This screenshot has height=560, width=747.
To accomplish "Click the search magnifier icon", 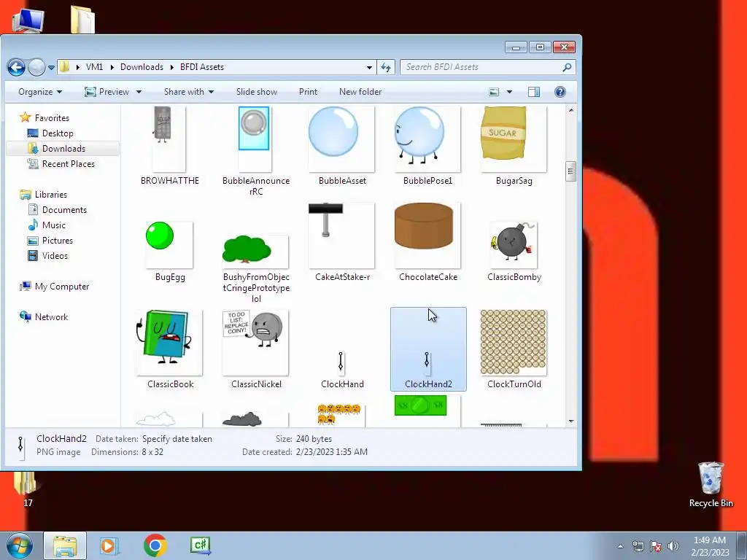I will (567, 67).
